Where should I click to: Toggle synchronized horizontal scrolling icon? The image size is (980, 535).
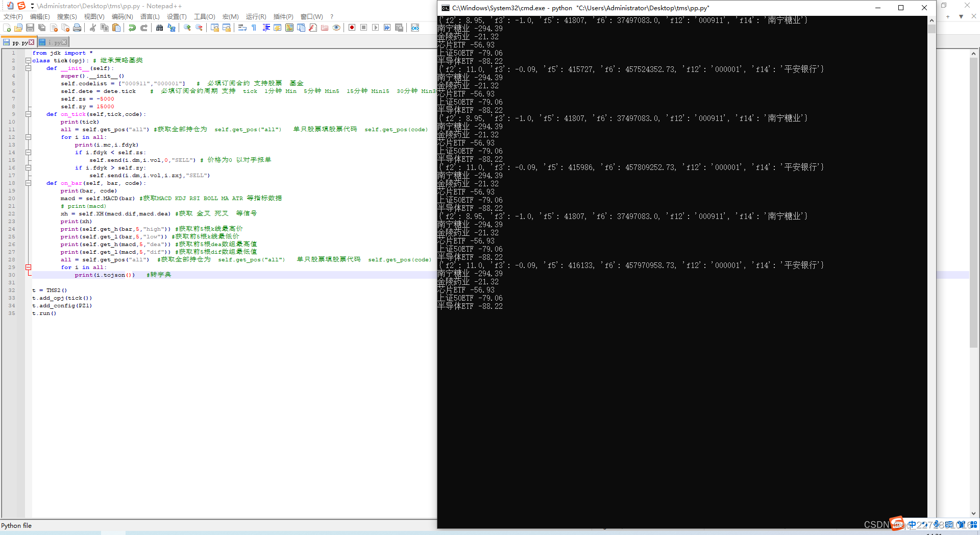227,28
